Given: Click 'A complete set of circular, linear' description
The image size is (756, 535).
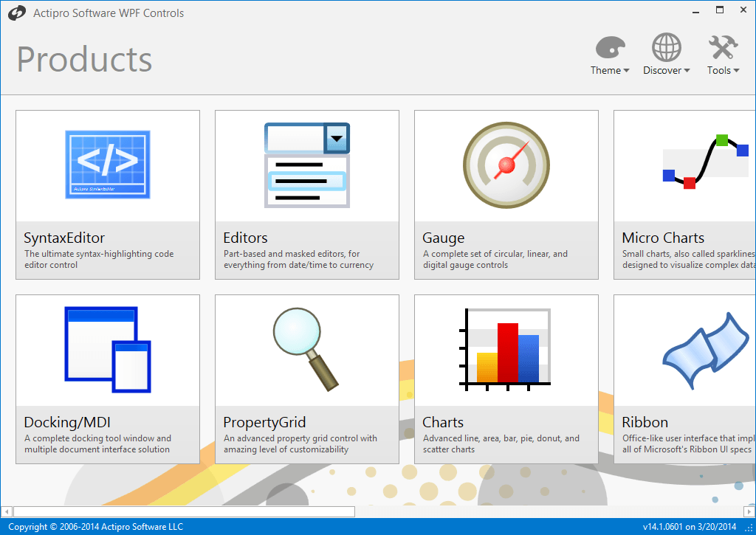Looking at the screenshot, I should (x=495, y=259).
